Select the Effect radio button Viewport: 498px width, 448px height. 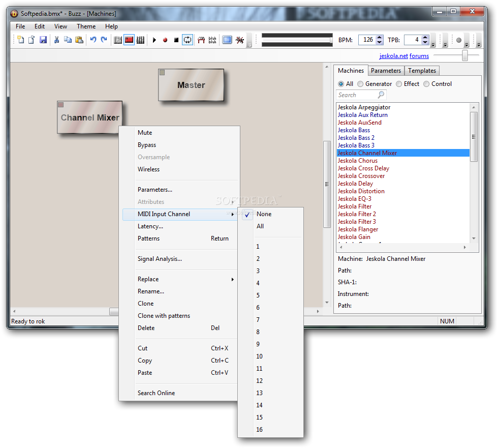click(x=399, y=84)
